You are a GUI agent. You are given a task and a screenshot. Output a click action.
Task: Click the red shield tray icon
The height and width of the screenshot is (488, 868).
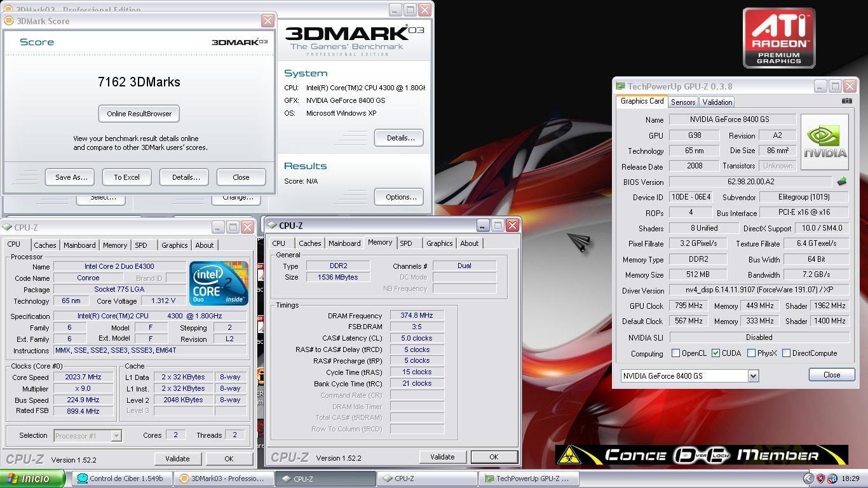point(820,478)
